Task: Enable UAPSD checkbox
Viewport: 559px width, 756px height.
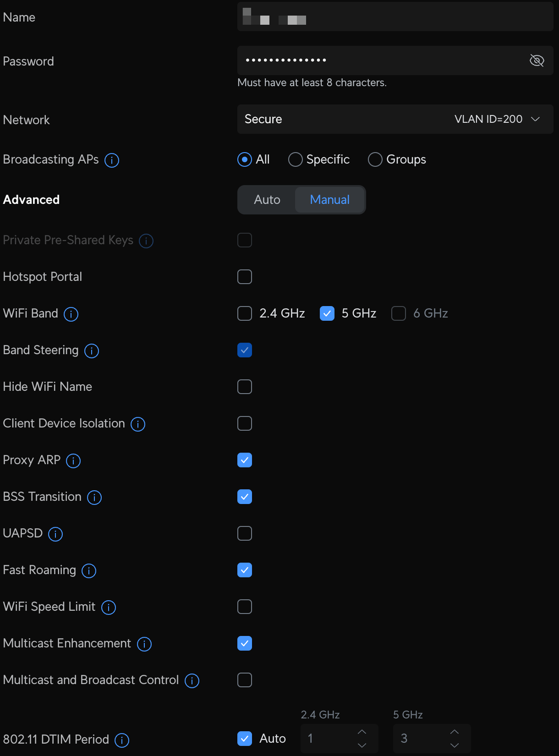Action: 245,533
